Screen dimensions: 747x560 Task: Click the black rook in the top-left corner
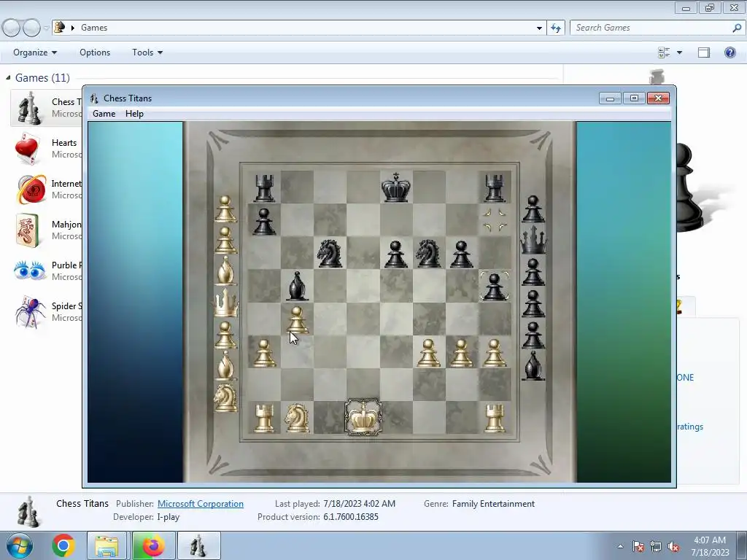click(x=264, y=188)
